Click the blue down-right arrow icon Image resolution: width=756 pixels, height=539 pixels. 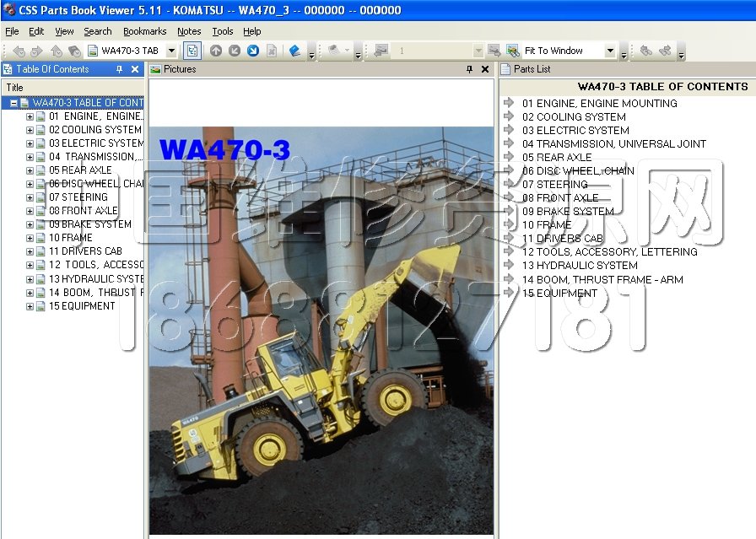click(x=253, y=51)
